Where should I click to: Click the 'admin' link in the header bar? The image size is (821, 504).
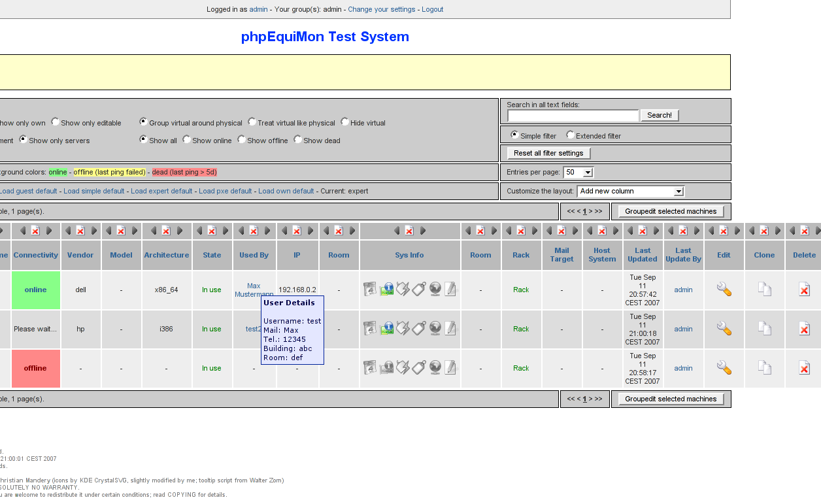(x=258, y=10)
